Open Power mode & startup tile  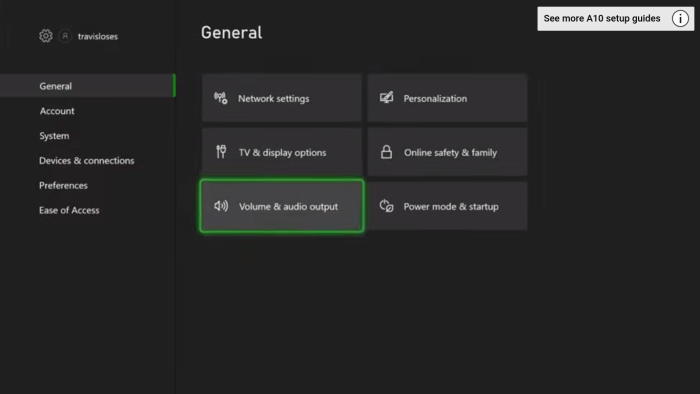coord(447,206)
